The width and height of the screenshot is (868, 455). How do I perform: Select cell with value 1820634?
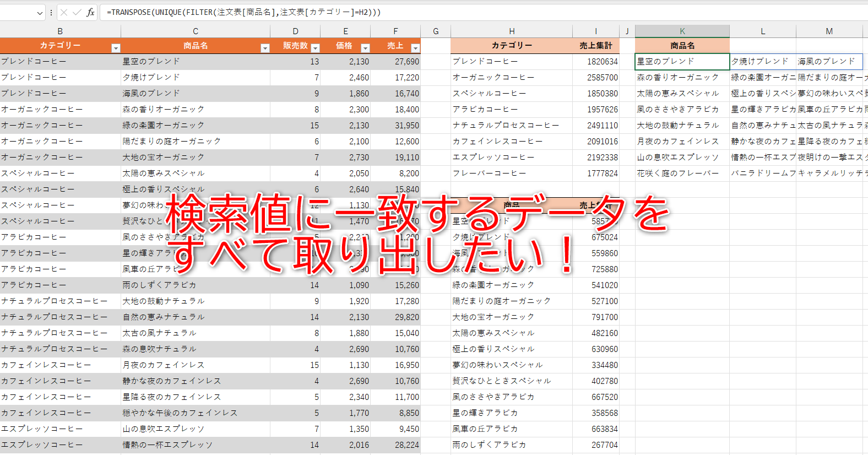click(596, 62)
